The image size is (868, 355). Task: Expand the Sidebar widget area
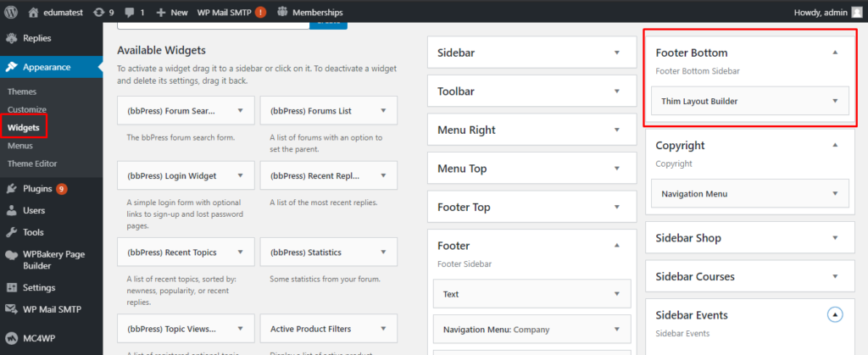[617, 53]
